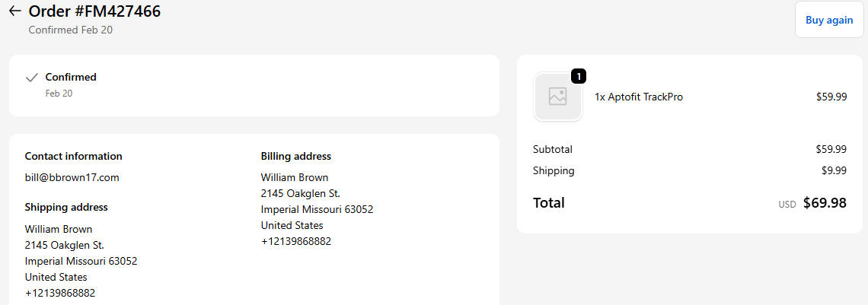Click the Order #FM427466 heading

(94, 11)
